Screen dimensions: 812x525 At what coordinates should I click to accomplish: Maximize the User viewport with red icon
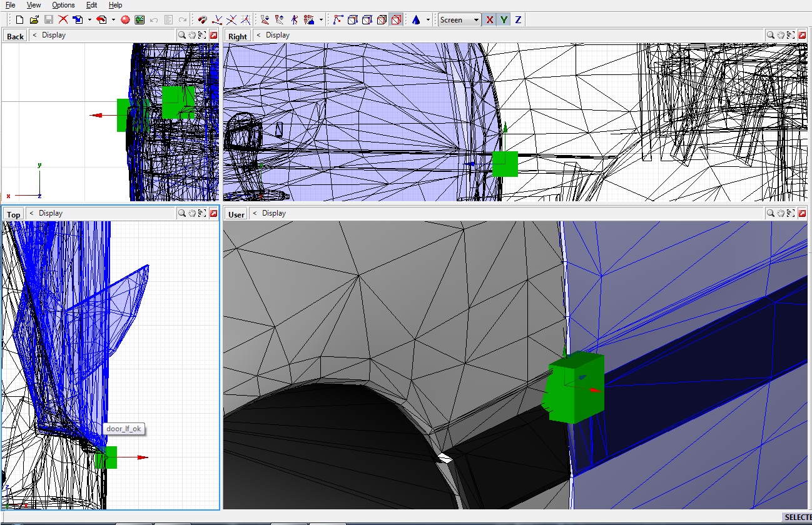click(801, 214)
